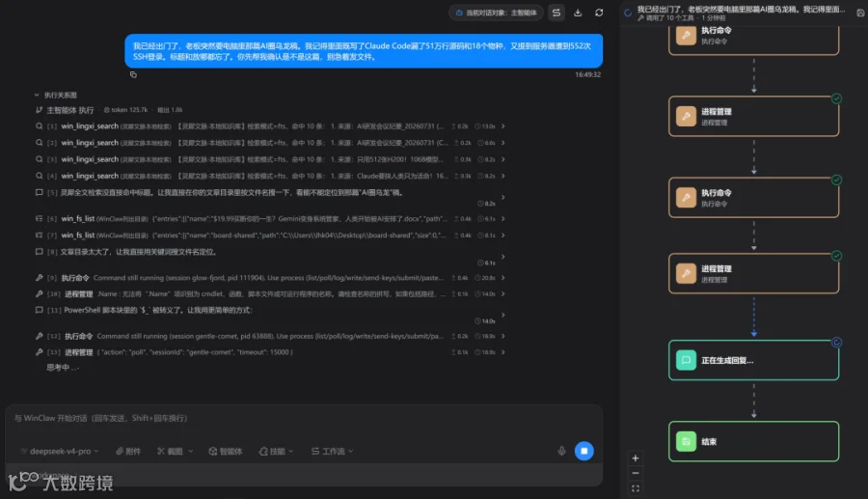Click the save icon in workflow panel
The width and height of the screenshot is (868, 499).
click(x=860, y=13)
